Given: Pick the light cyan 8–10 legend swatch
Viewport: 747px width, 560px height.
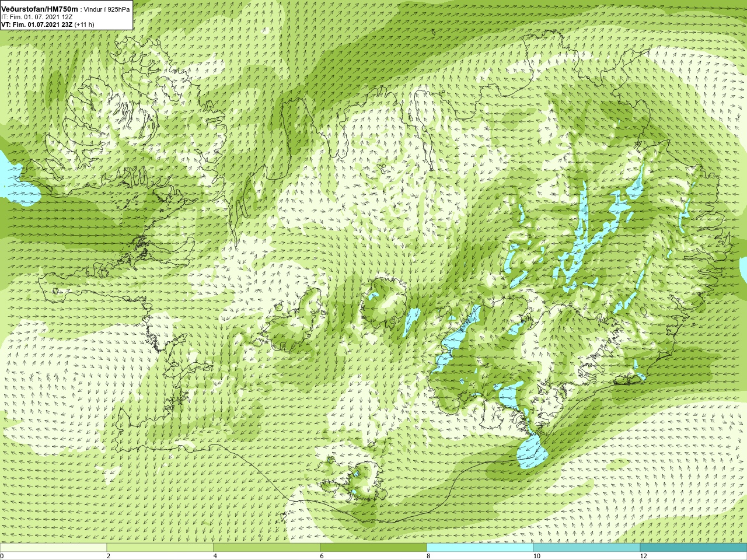Looking at the screenshot, I should click(x=480, y=548).
